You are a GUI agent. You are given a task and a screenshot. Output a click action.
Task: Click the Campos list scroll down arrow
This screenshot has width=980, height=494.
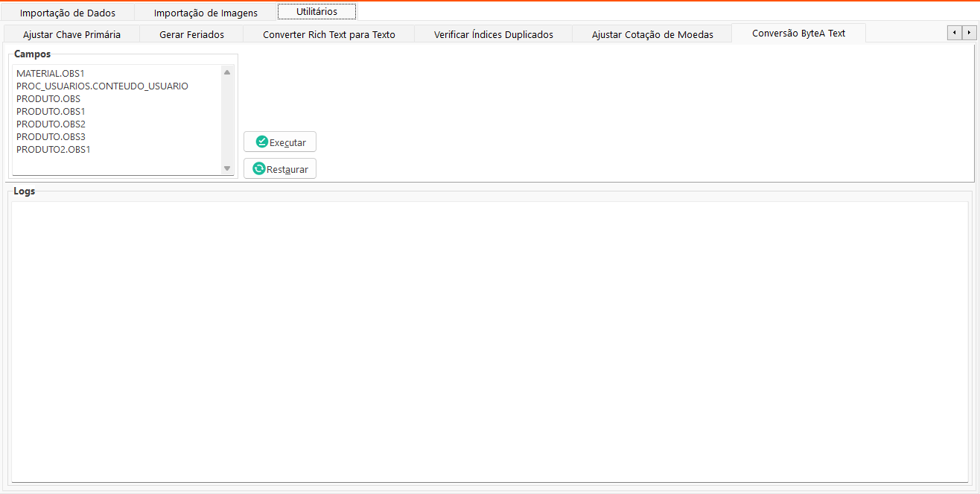coord(227,168)
